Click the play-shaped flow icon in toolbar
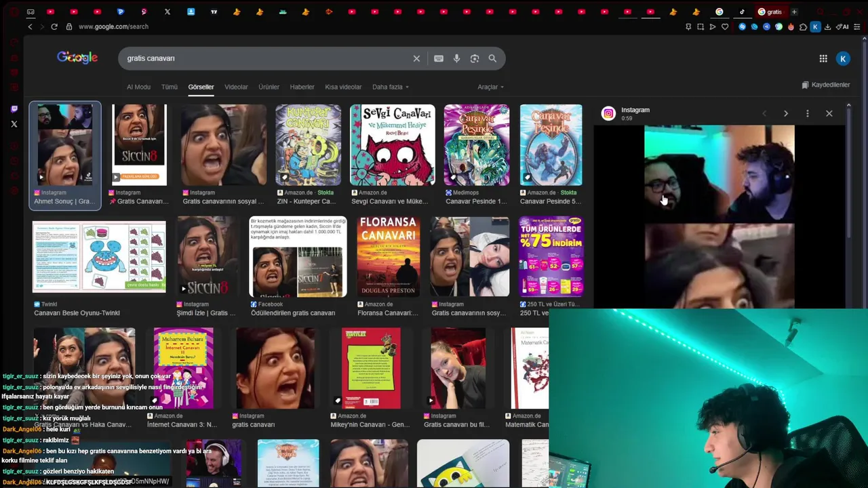Screen dimensions: 868x488 pos(713,26)
